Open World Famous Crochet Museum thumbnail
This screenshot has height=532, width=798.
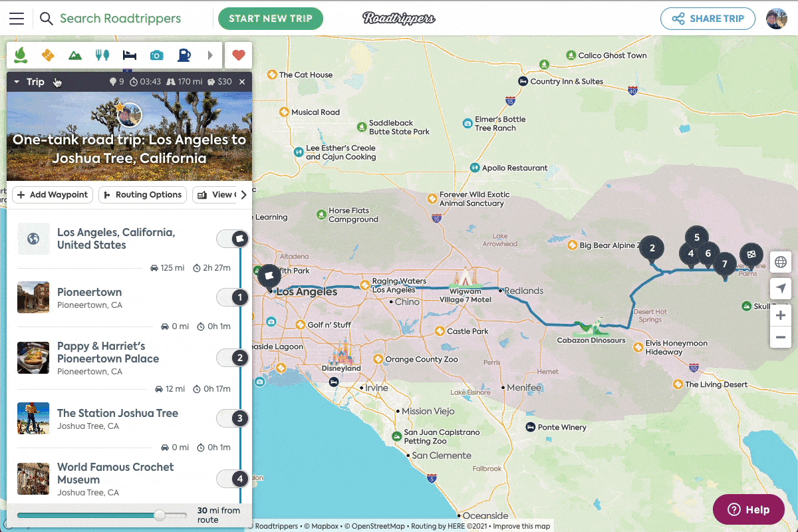point(33,479)
